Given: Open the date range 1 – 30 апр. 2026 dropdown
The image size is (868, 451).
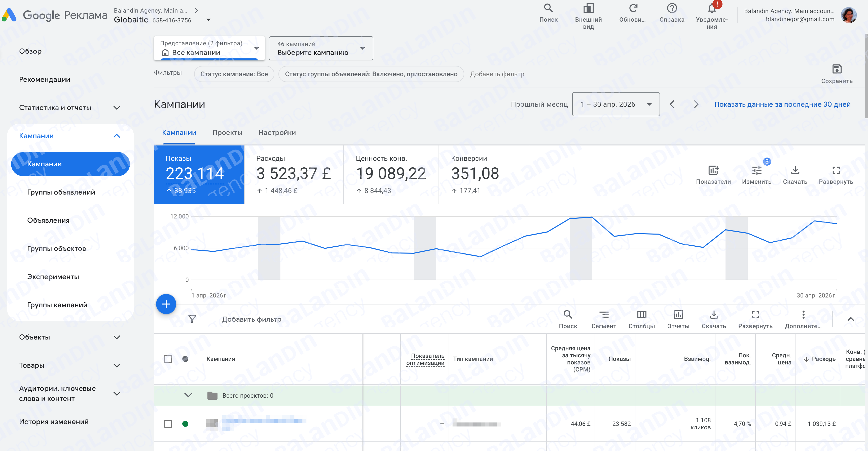Looking at the screenshot, I should click(x=616, y=104).
